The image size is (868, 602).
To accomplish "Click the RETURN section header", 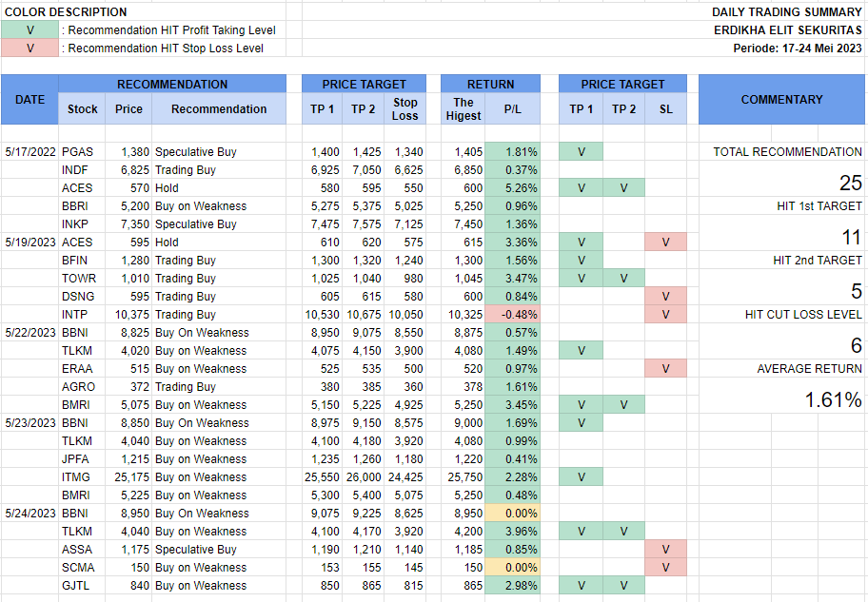I will pos(491,84).
